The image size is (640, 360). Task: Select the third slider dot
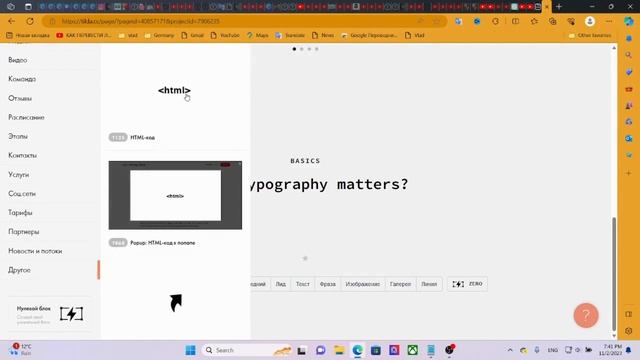tap(309, 49)
